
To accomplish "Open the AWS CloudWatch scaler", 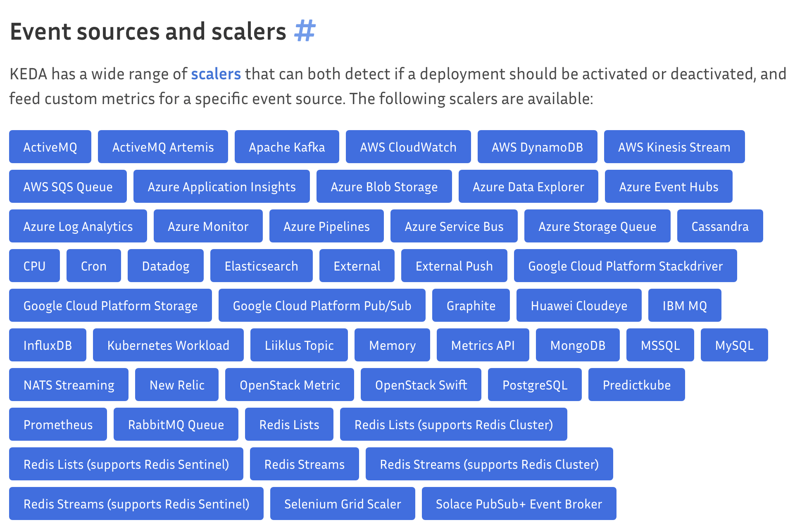I will coord(408,147).
